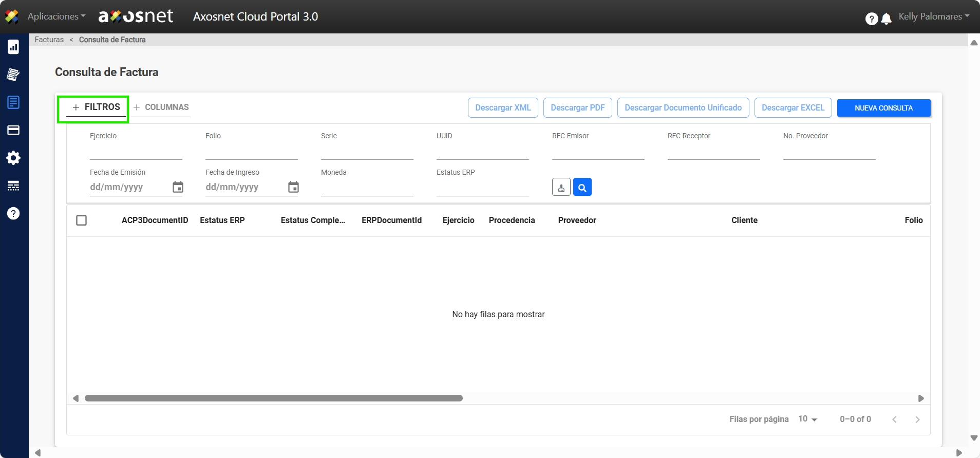The height and width of the screenshot is (458, 980).
Task: Open the invoices list sidebar icon
Action: click(13, 102)
